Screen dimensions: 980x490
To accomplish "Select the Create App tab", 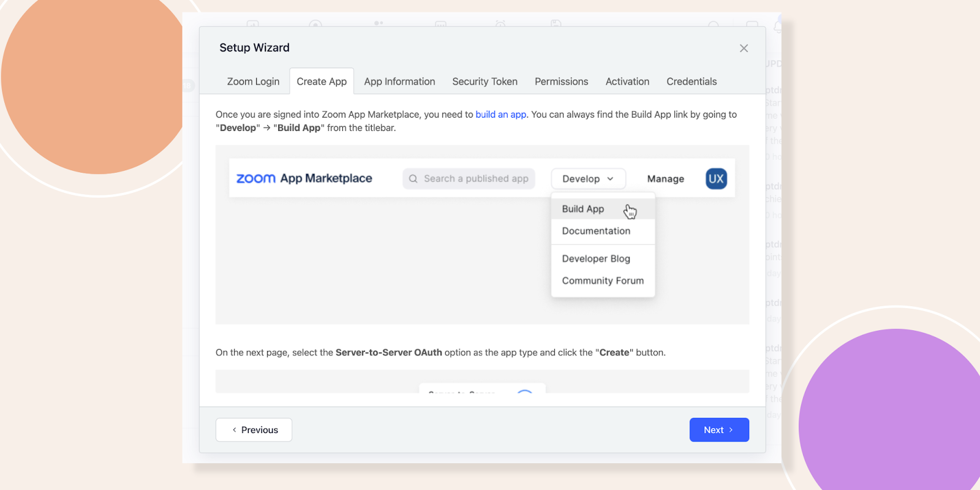I will tap(322, 81).
